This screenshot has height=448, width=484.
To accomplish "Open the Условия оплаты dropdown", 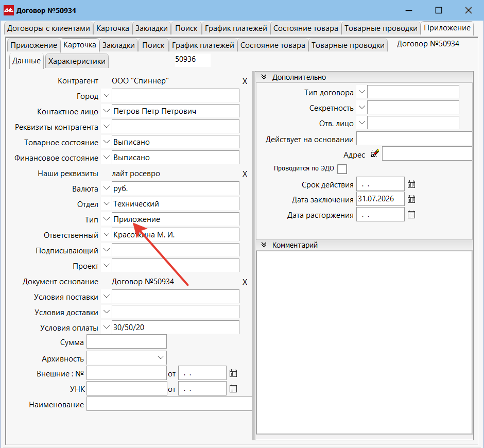I will [x=106, y=328].
